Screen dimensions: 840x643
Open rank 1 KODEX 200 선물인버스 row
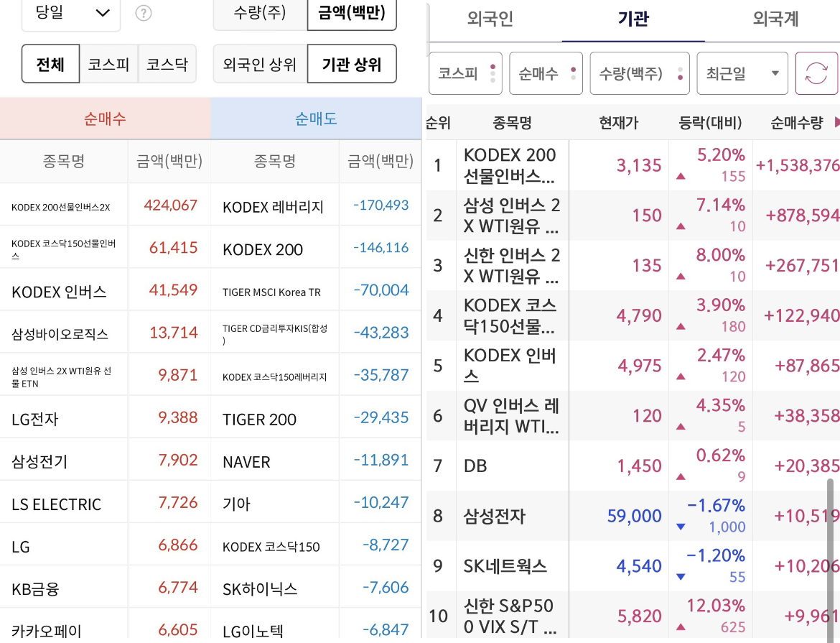(633, 165)
